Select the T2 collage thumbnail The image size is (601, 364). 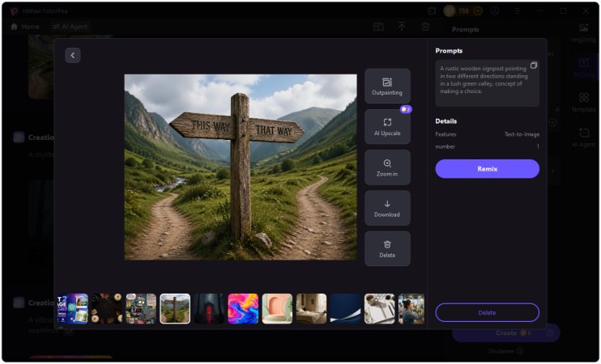(x=72, y=308)
